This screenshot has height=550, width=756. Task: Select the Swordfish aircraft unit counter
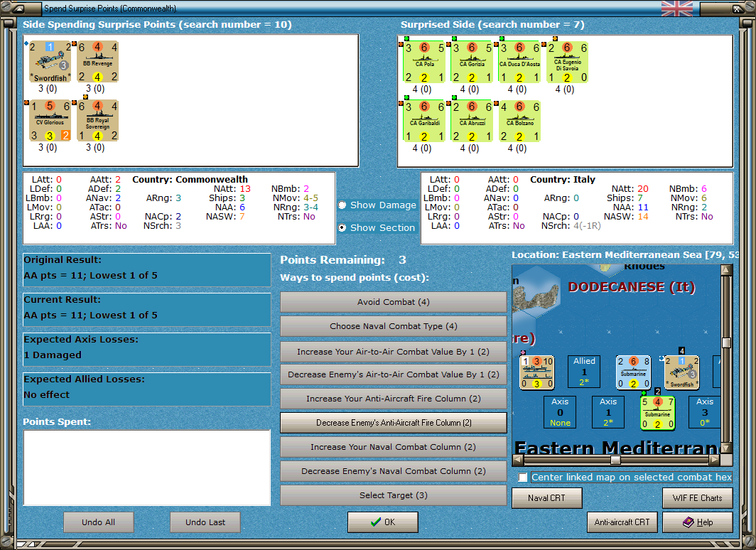pyautogui.click(x=50, y=62)
